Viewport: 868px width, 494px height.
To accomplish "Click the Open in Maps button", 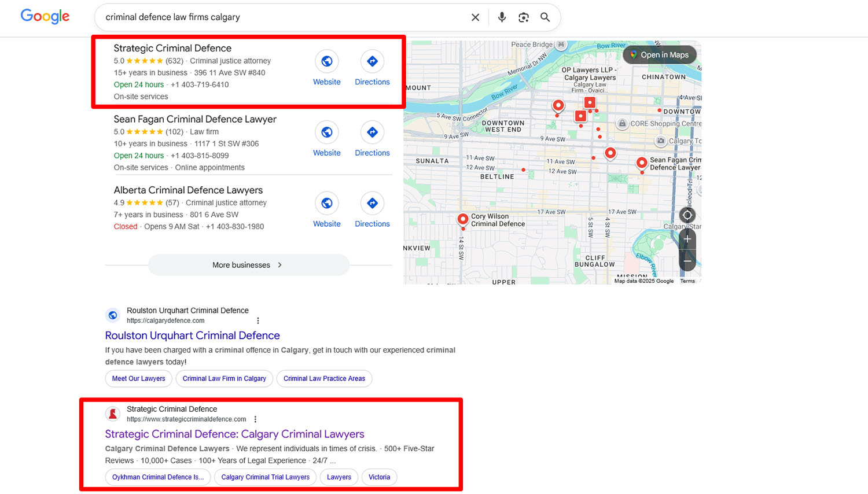I will pos(659,54).
